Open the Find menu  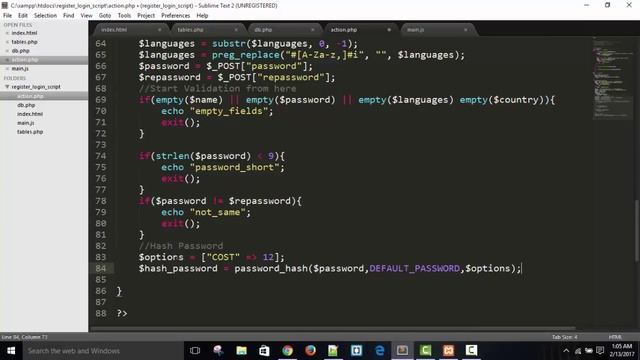[x=69, y=16]
